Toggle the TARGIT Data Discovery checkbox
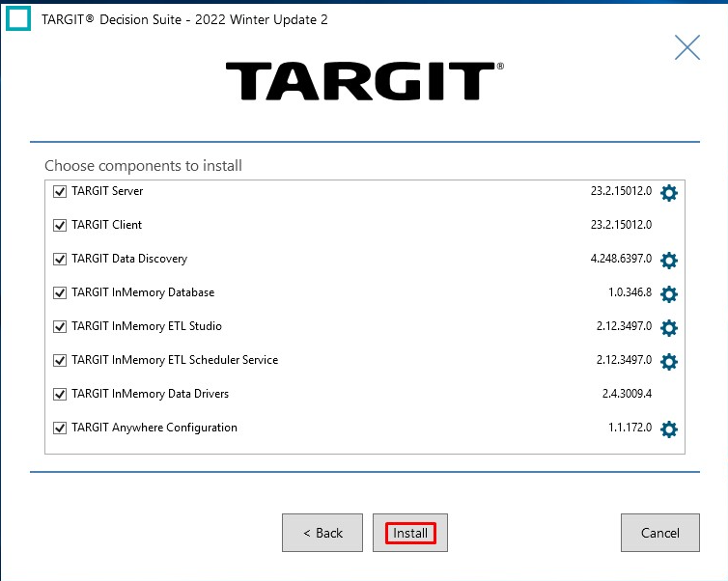This screenshot has width=728, height=581. (60, 259)
